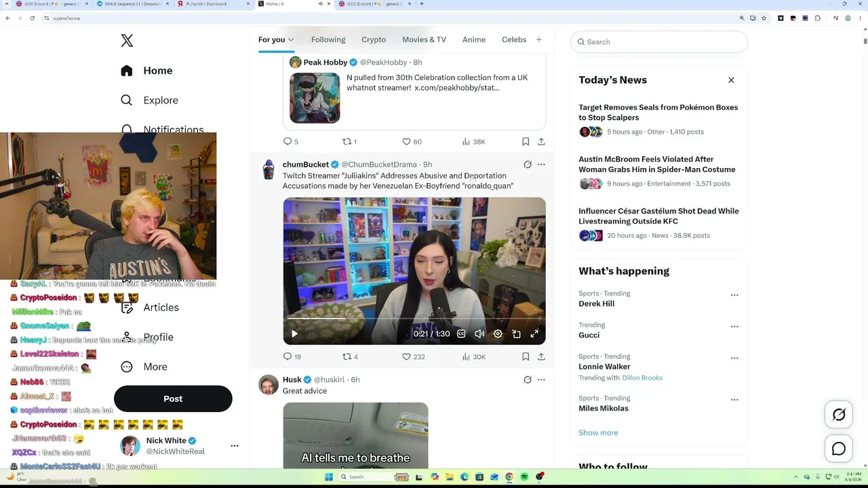This screenshot has width=868, height=488.
Task: Open more options on Husk post
Action: pos(541,380)
